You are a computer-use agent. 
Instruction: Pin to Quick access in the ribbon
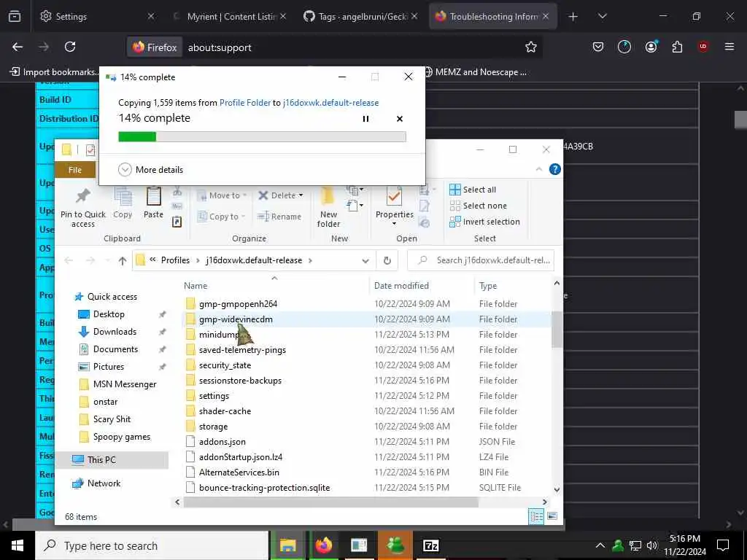coord(83,208)
